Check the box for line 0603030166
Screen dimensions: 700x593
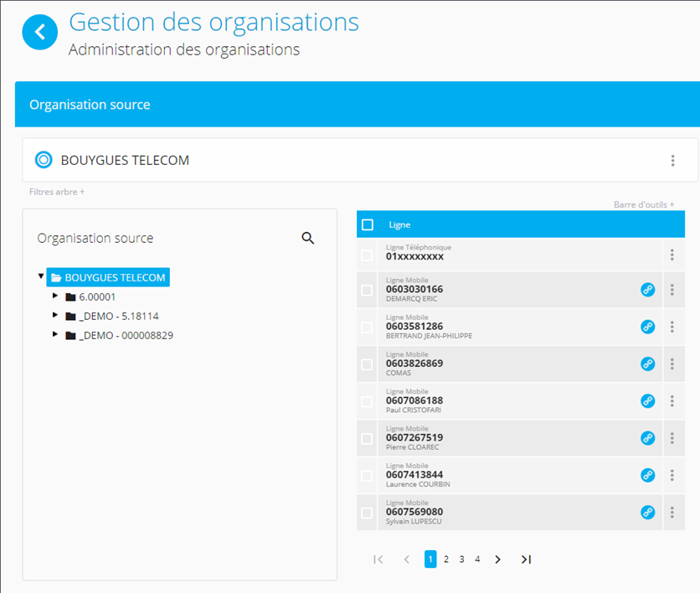[367, 291]
